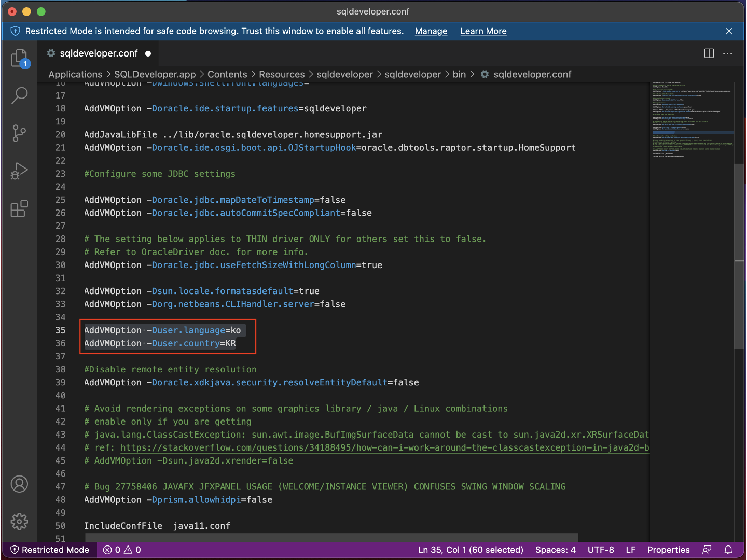Click the horizontal scrollbar at editor bottom
This screenshot has width=747, height=560.
click(x=332, y=537)
